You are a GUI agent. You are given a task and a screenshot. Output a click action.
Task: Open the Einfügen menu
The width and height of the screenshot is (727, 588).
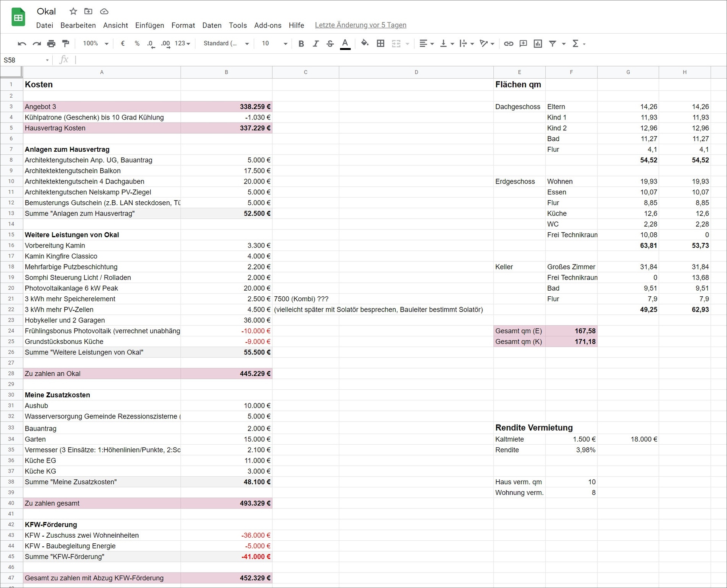tap(150, 25)
